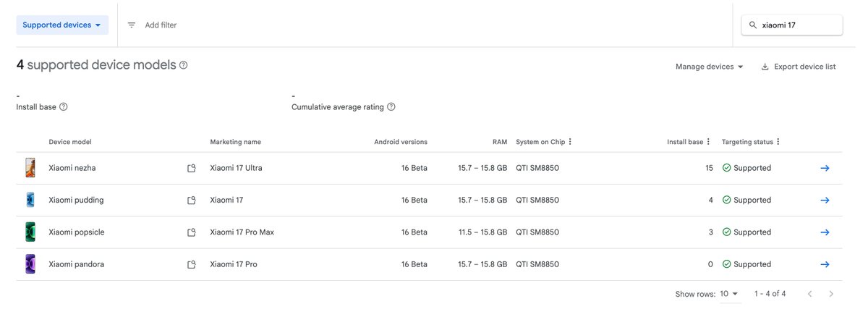Click the Xiaomi 17 Pro Max marketing name
The image size is (868, 333).
242,232
